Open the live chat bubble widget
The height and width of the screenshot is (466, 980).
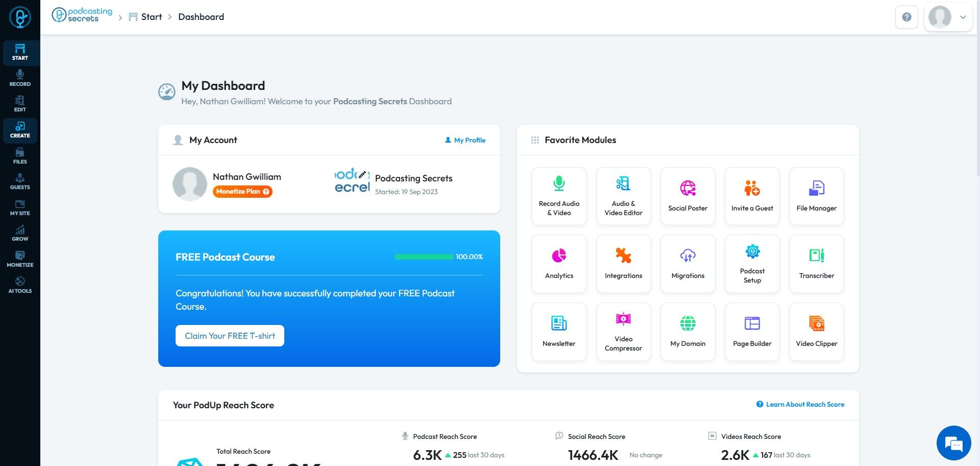point(953,443)
